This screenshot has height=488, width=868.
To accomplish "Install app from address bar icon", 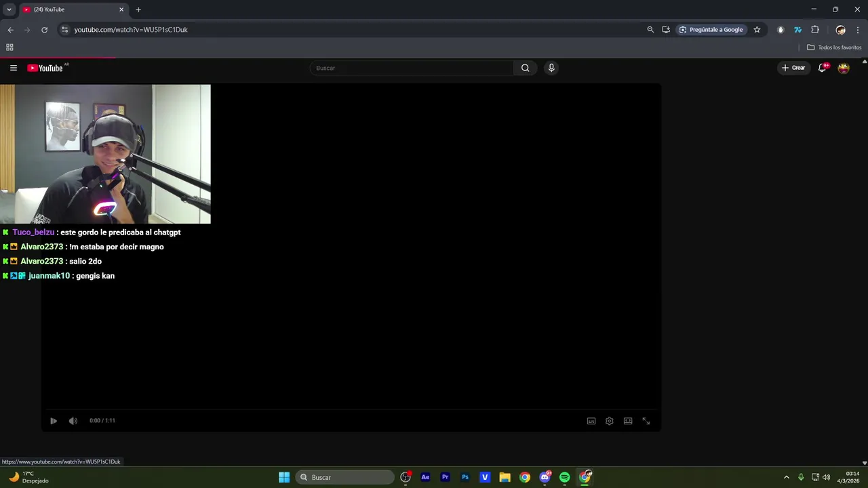I will tap(666, 30).
